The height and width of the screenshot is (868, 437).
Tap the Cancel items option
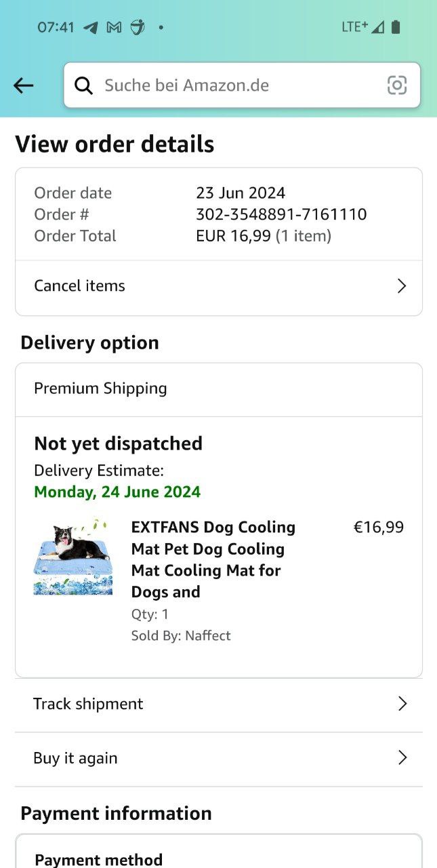coord(80,286)
